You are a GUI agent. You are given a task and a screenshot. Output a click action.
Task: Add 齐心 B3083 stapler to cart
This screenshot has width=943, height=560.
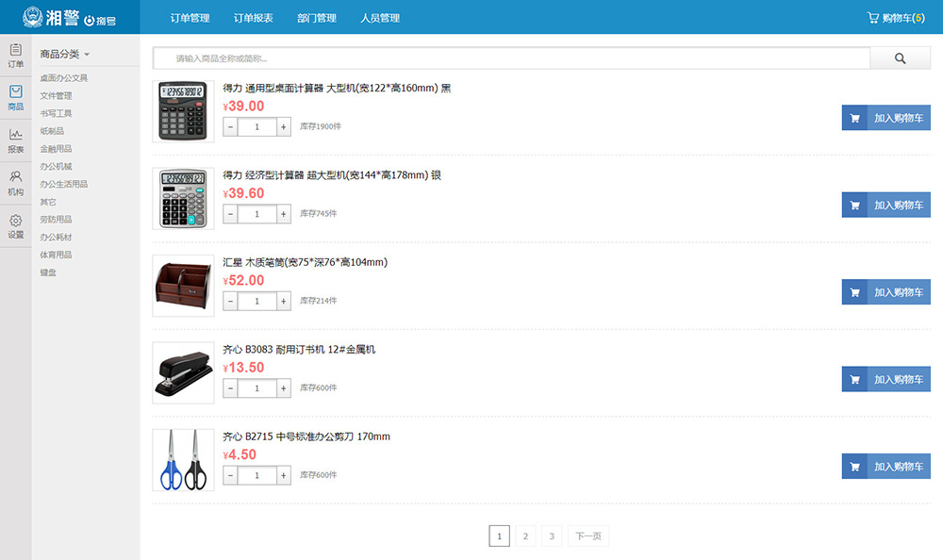(885, 379)
